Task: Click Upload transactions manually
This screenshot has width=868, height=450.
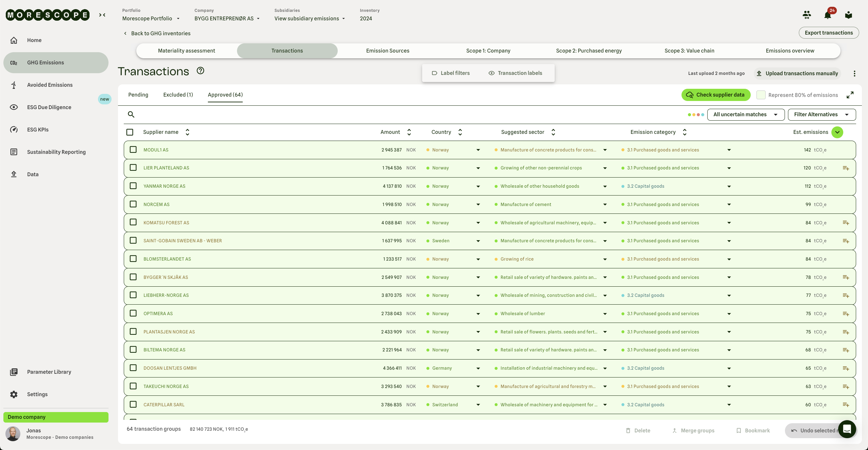Action: pos(798,74)
